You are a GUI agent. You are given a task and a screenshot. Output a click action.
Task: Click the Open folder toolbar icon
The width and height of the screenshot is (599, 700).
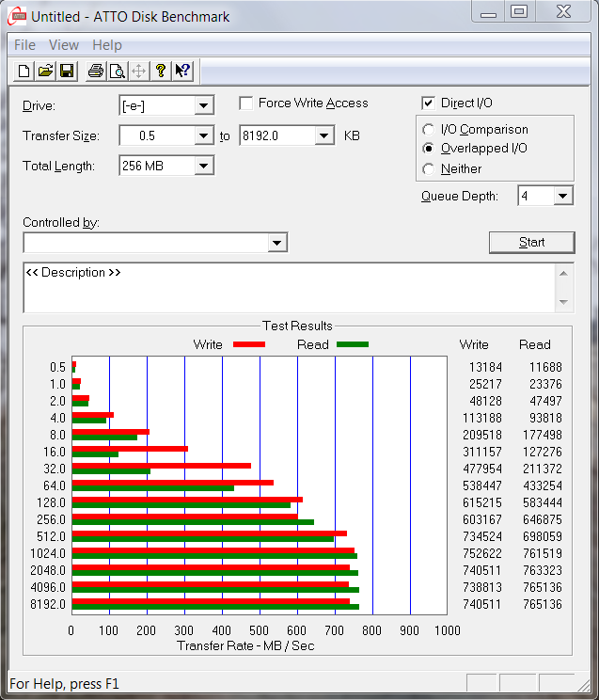pyautogui.click(x=45, y=71)
